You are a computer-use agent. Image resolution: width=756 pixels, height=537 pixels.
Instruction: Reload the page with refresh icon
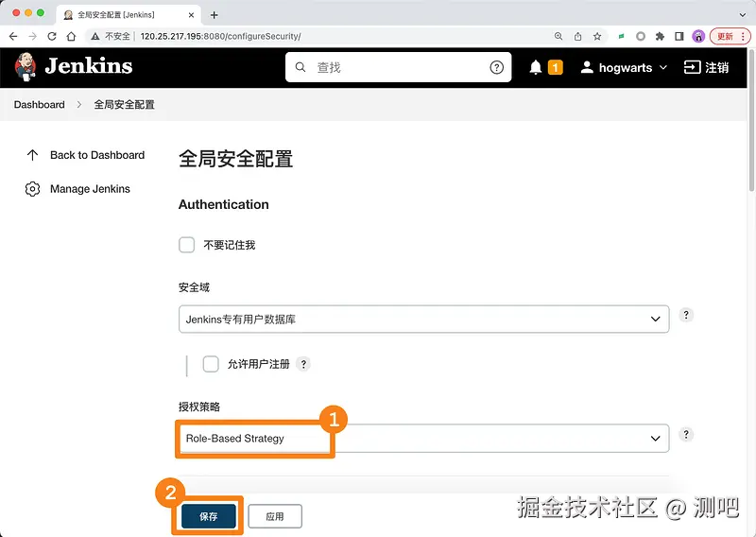[52, 36]
